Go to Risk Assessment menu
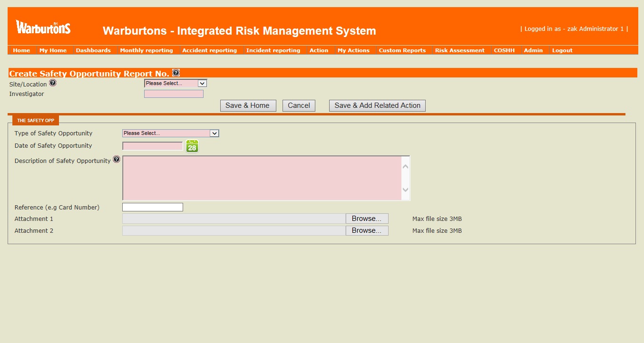Image resolution: width=644 pixels, height=343 pixels. (459, 50)
